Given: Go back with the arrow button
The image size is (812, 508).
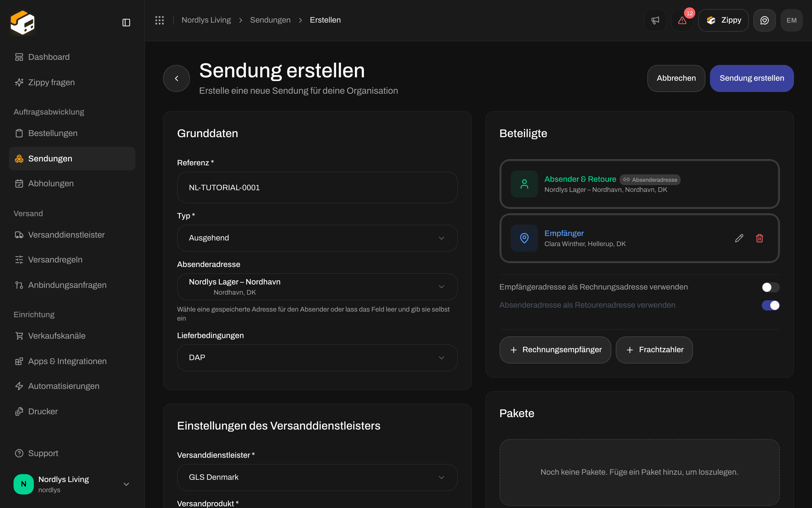Looking at the screenshot, I should [x=176, y=78].
